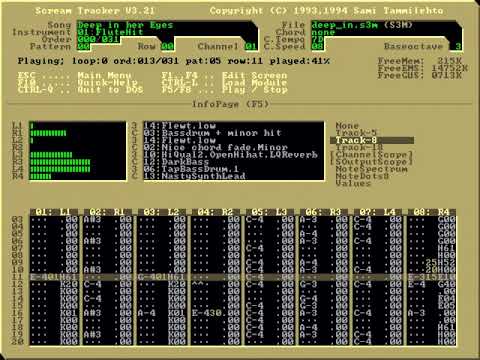
Task: Click note 'E-430' in track 04
Action: (207, 313)
